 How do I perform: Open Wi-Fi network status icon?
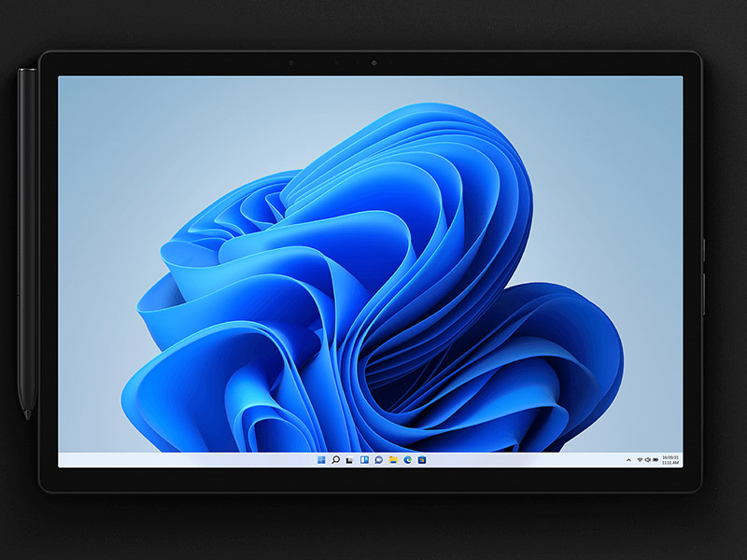click(x=640, y=460)
